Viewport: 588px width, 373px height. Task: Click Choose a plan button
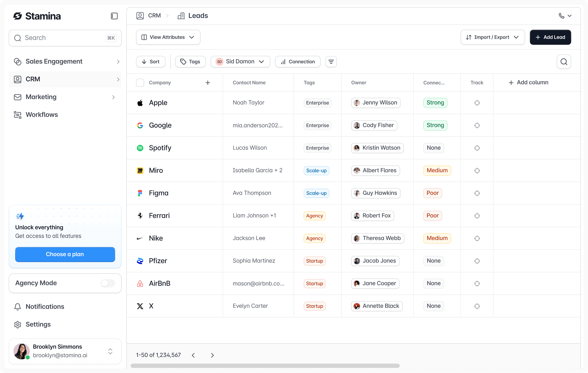tap(65, 254)
